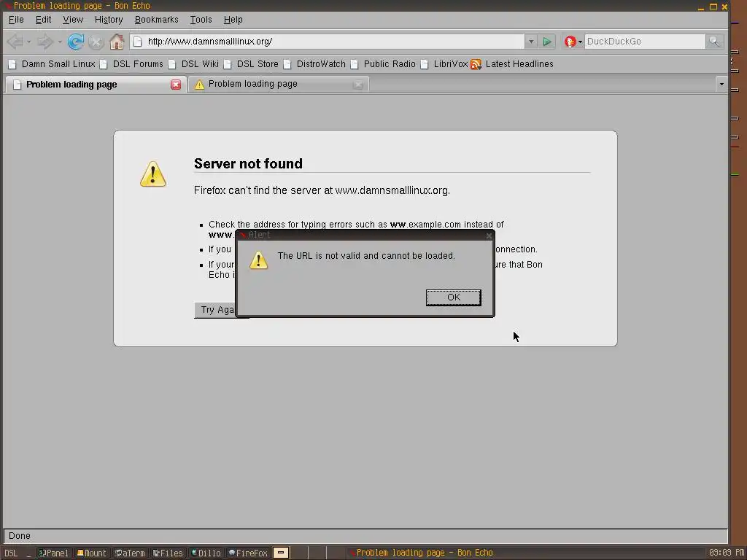Go to the Home page icon

coord(117,42)
